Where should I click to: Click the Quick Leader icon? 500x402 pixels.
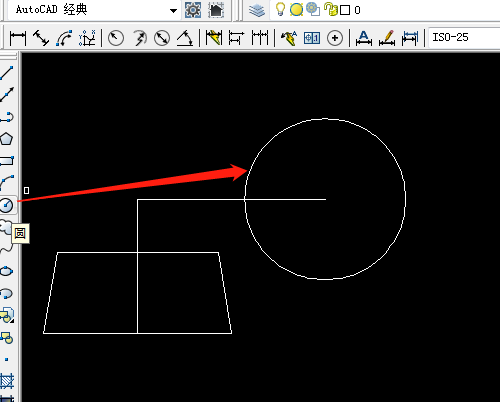pyautogui.click(x=289, y=38)
